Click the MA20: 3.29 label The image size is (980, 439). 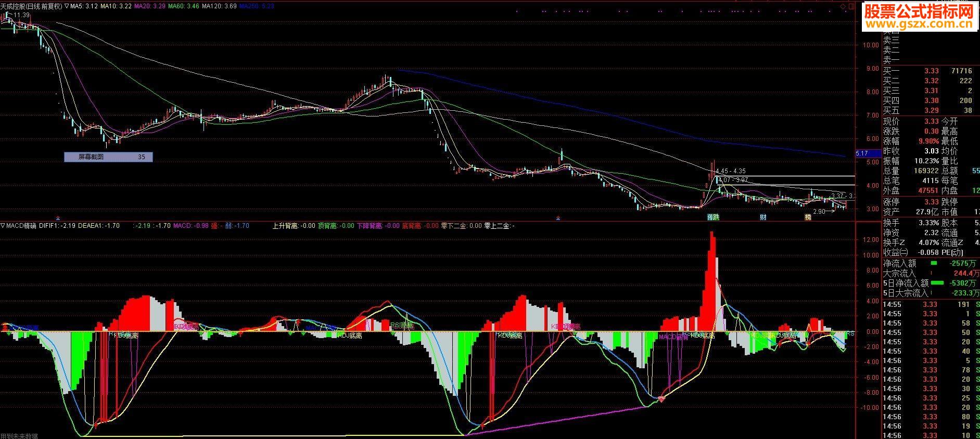tap(150, 7)
